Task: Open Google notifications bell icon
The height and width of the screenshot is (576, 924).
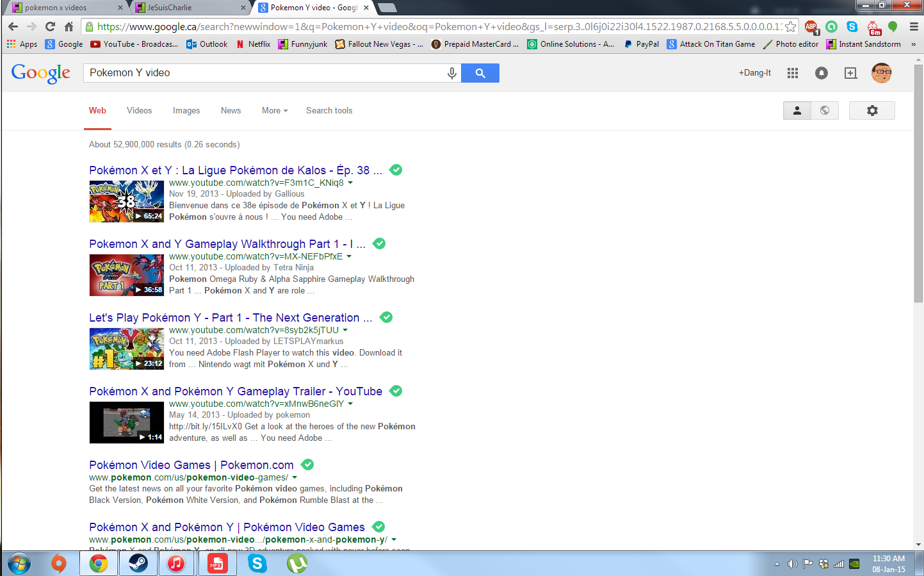Action: coord(822,73)
